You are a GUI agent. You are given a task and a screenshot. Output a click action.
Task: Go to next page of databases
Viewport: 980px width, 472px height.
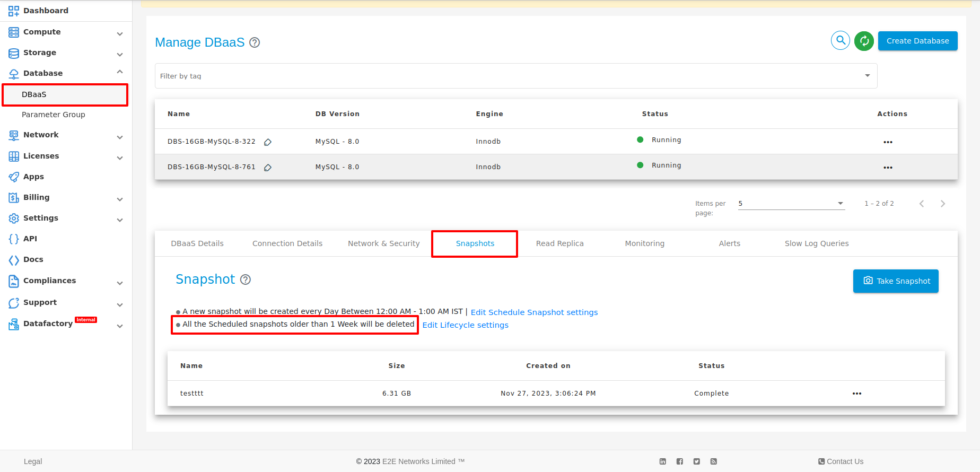[x=943, y=204]
